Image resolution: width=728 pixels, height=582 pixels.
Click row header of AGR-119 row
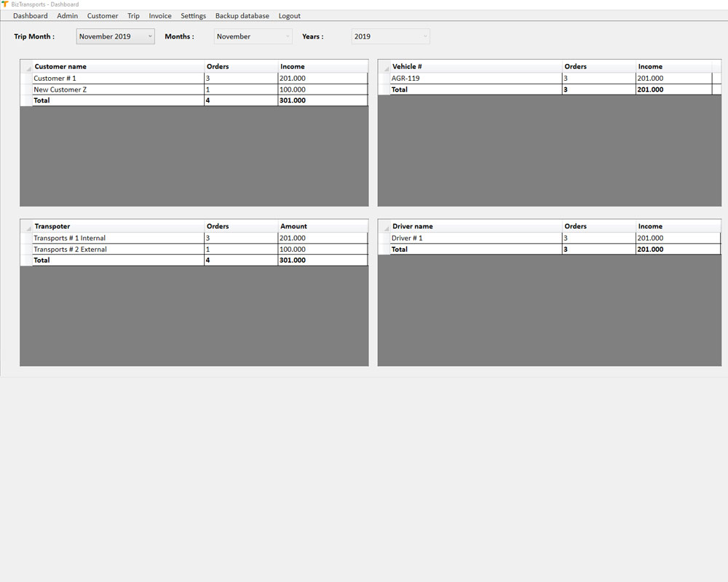pos(384,79)
